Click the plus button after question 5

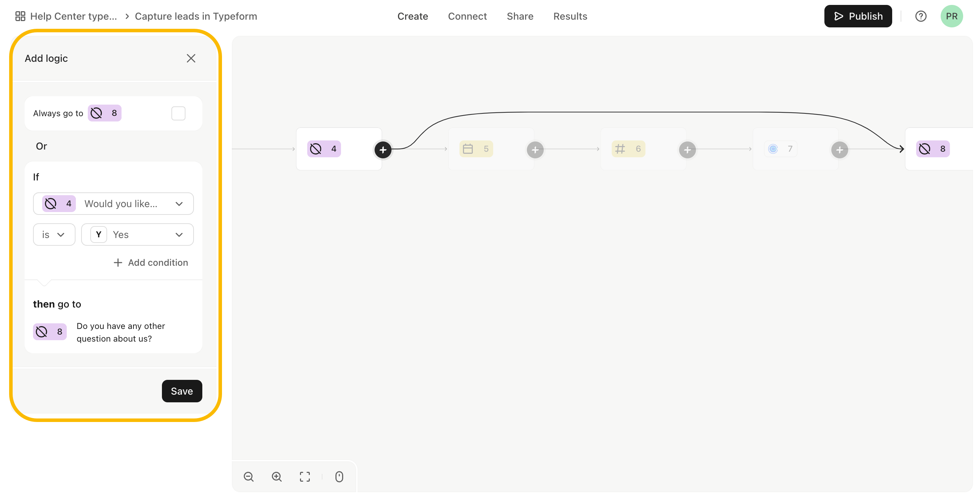pyautogui.click(x=535, y=150)
